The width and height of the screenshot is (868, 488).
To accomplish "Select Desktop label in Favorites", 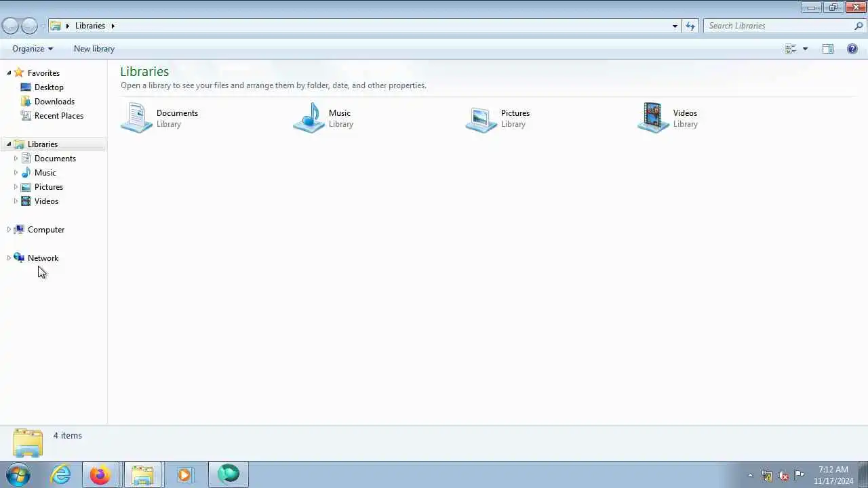I will click(x=49, y=87).
